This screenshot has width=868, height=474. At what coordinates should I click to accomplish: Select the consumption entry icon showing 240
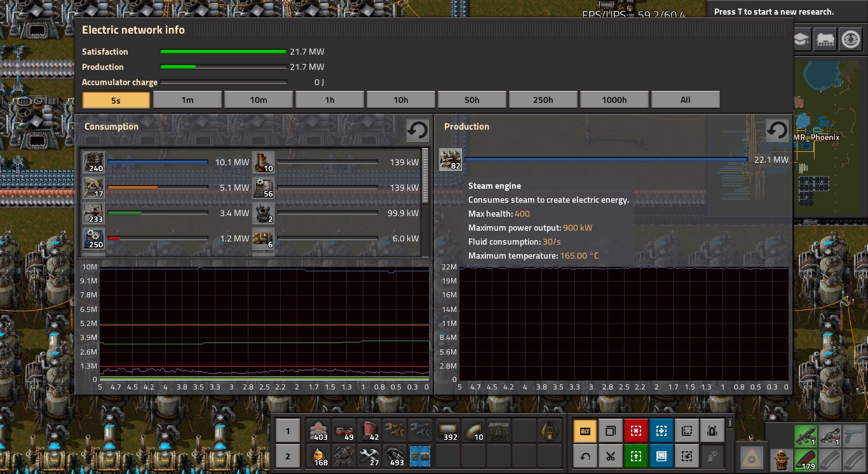tap(94, 162)
